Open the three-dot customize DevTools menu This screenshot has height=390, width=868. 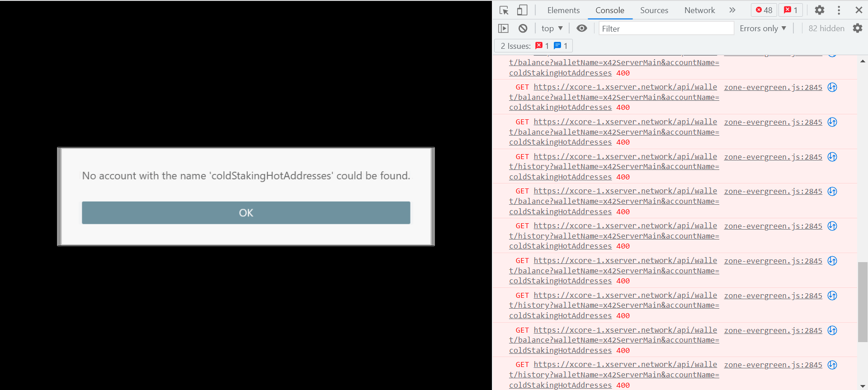point(839,10)
